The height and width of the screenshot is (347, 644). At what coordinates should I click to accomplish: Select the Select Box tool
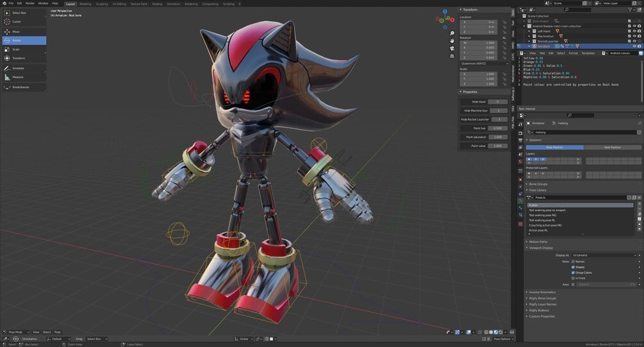coord(24,13)
